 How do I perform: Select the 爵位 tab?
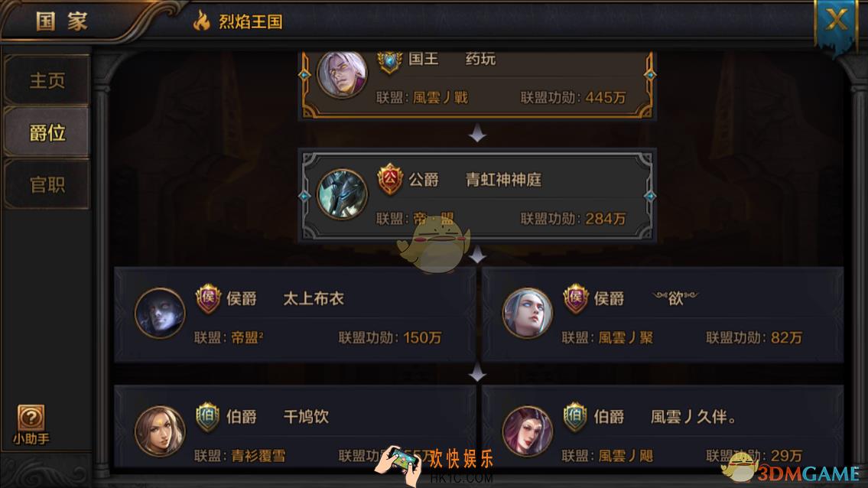pos(47,132)
